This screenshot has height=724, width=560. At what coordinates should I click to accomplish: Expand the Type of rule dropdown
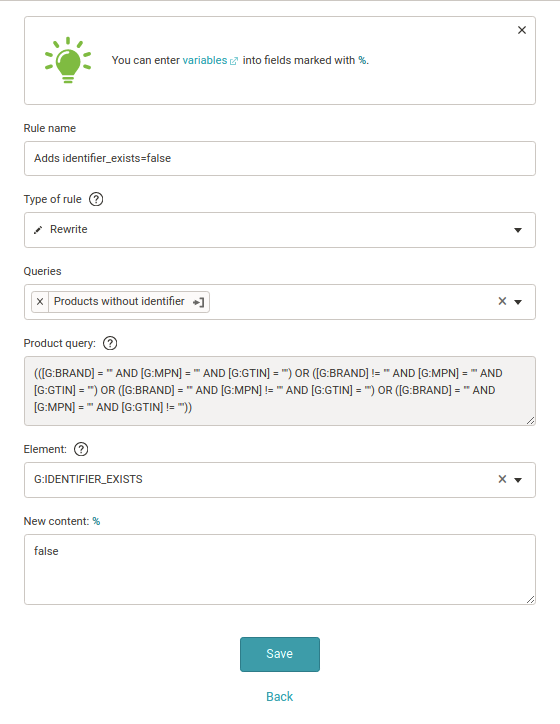point(518,230)
